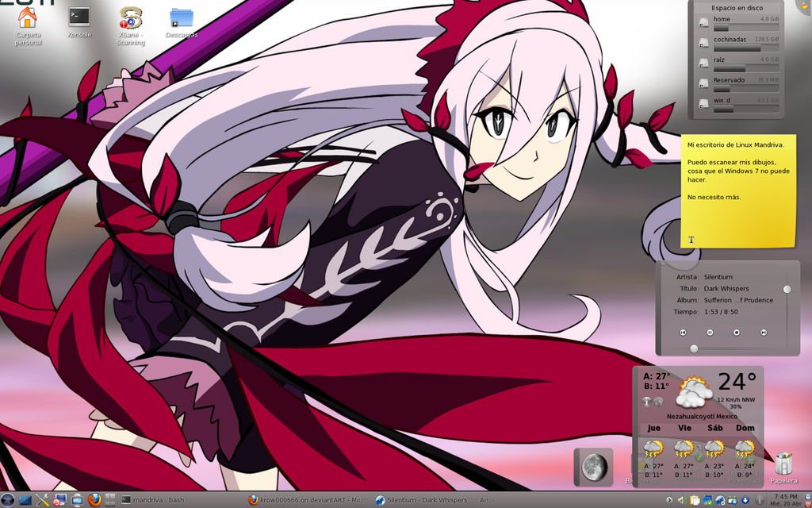Screen dimensions: 812x508
Task: Click the 'Reservado' partition entry
Action: 739,83
